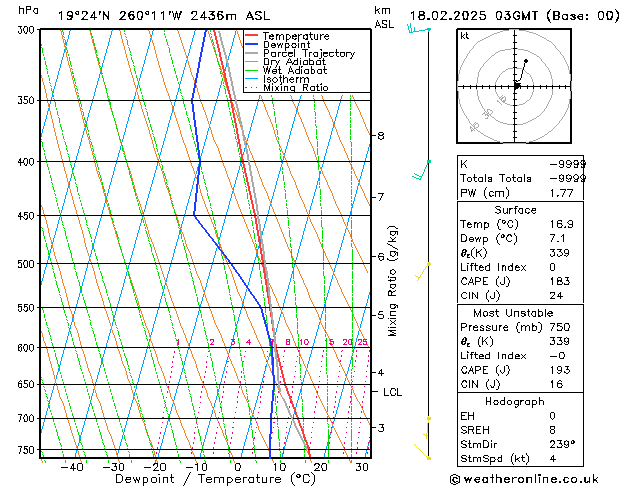Viewport: 629px width, 486px height.
Task: Click the yellow wind barb at 500 hPa
Action: 423,272
